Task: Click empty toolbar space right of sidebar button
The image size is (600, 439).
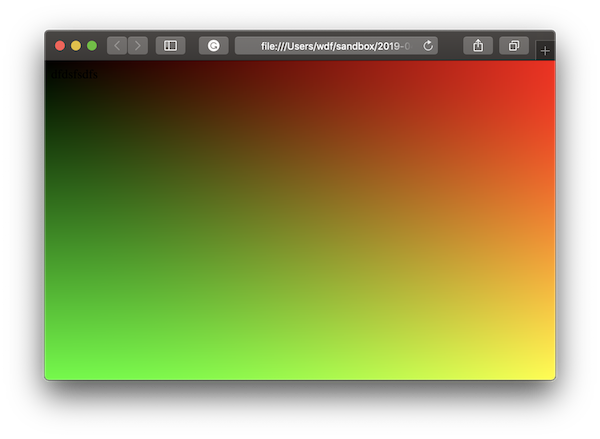Action: pos(192,46)
